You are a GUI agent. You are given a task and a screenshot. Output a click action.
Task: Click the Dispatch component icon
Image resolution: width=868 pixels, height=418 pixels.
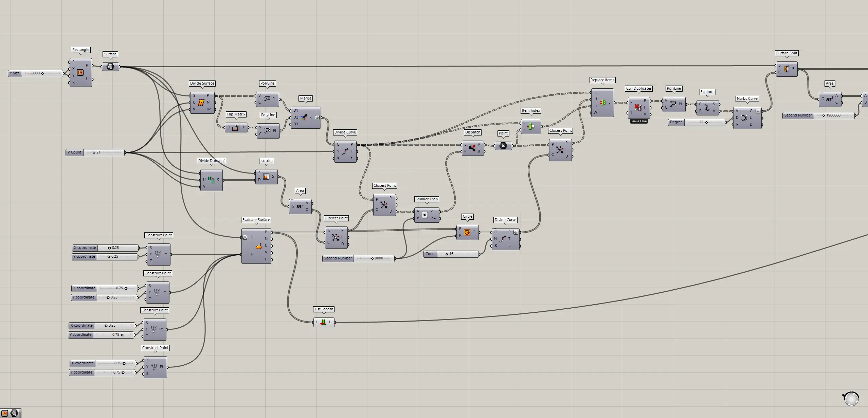point(472,148)
